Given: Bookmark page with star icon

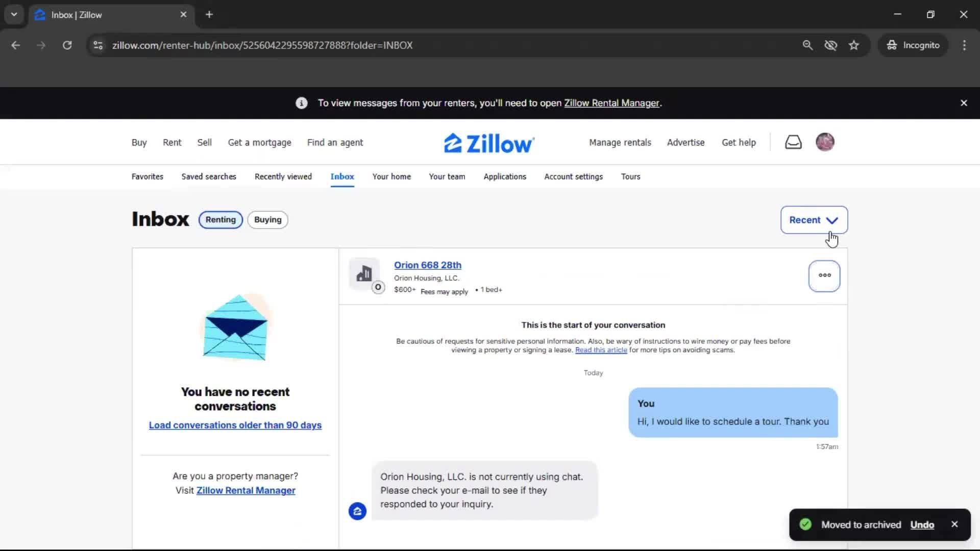Looking at the screenshot, I should coord(853,45).
